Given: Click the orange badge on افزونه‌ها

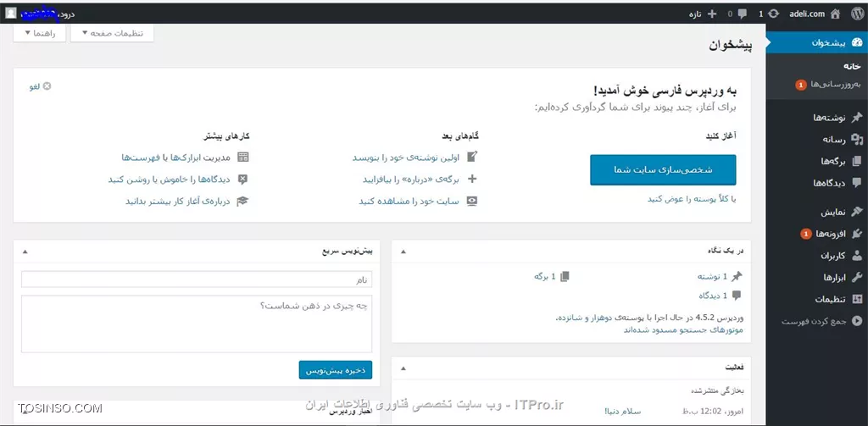Looking at the screenshot, I should click(x=805, y=234).
